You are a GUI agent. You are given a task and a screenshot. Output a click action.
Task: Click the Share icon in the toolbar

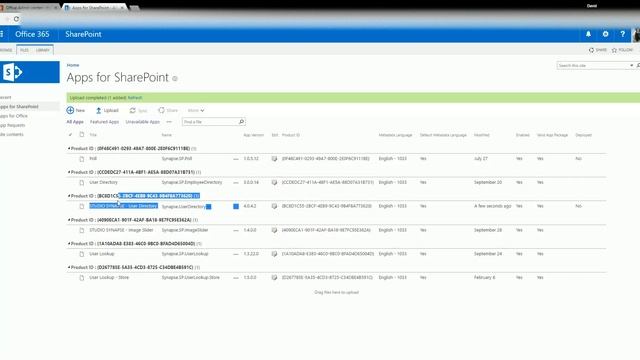point(161,110)
